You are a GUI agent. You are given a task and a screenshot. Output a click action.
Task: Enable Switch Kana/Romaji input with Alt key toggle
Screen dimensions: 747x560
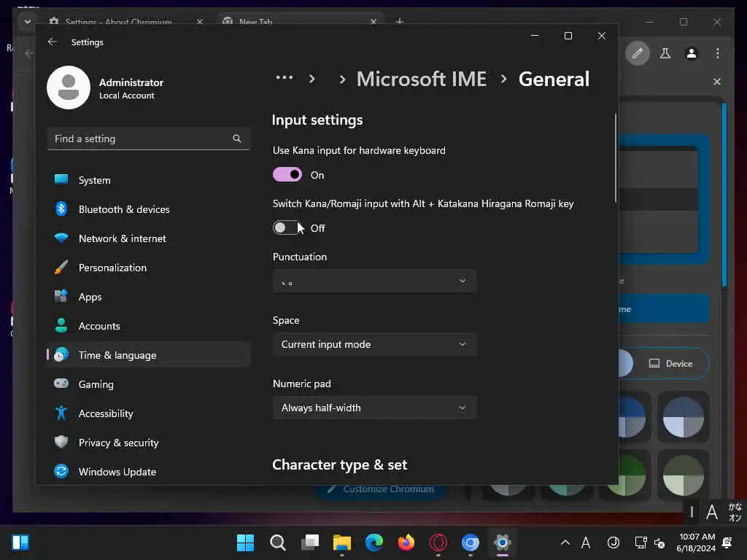[x=287, y=228]
